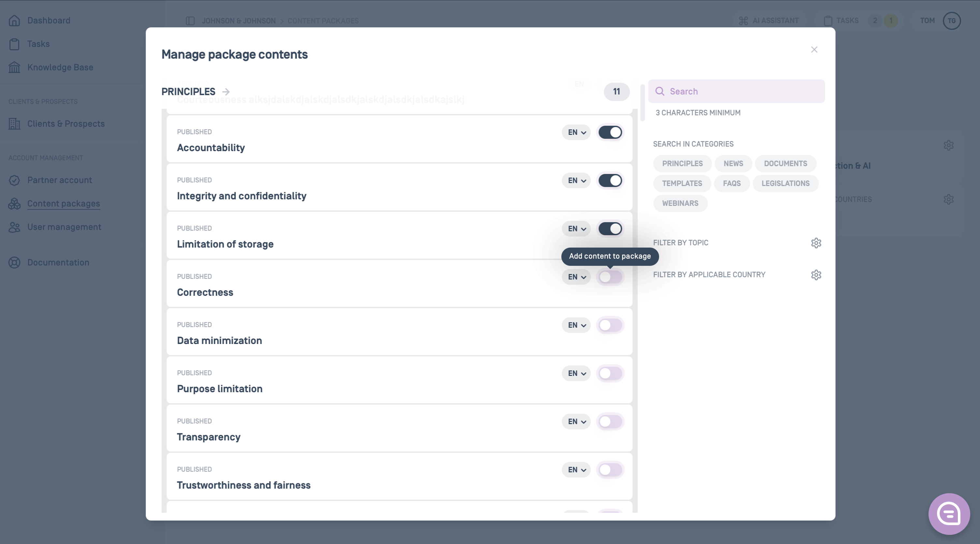Disable the Accountability toggle
Image resolution: width=980 pixels, height=544 pixels.
[x=610, y=132]
